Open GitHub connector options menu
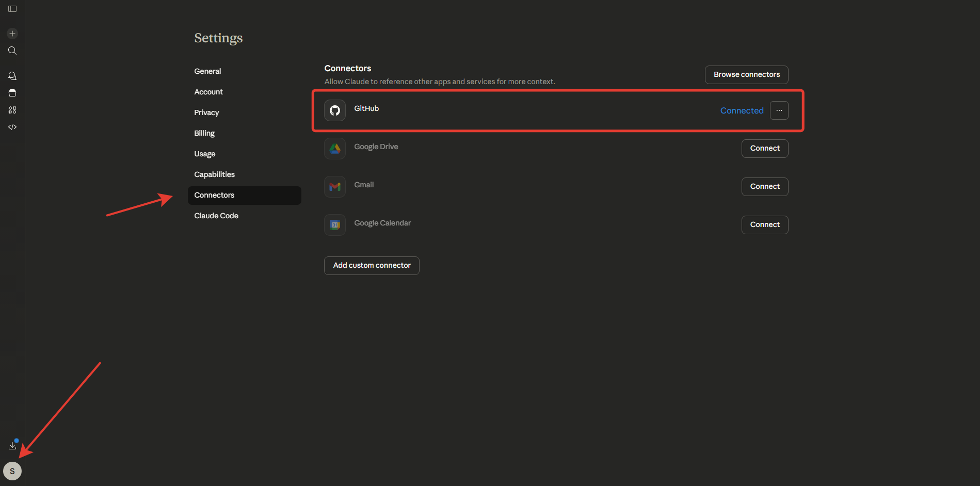 pyautogui.click(x=779, y=110)
